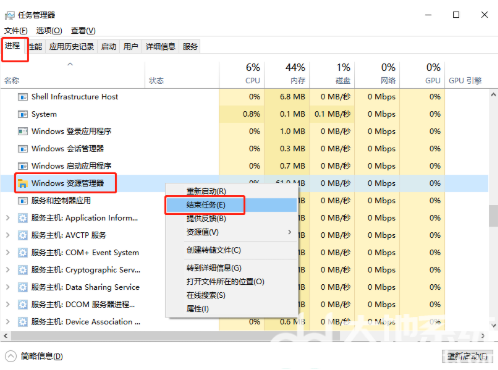Screen dimensions: 498x370
Task: Click the 简略信息(D) link
Action: (42, 356)
